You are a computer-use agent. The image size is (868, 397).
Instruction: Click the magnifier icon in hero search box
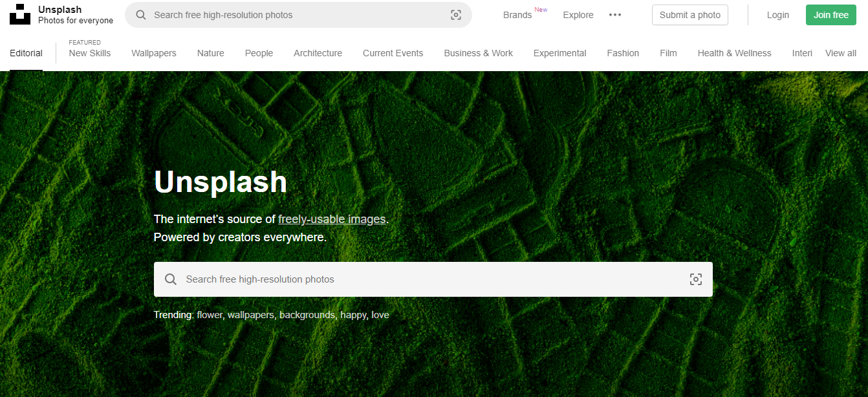pos(171,279)
